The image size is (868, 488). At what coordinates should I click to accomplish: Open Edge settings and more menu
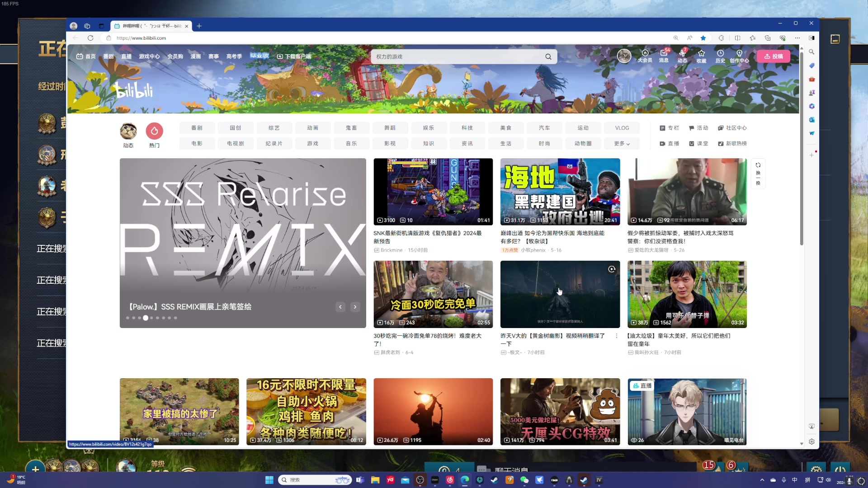(x=797, y=38)
